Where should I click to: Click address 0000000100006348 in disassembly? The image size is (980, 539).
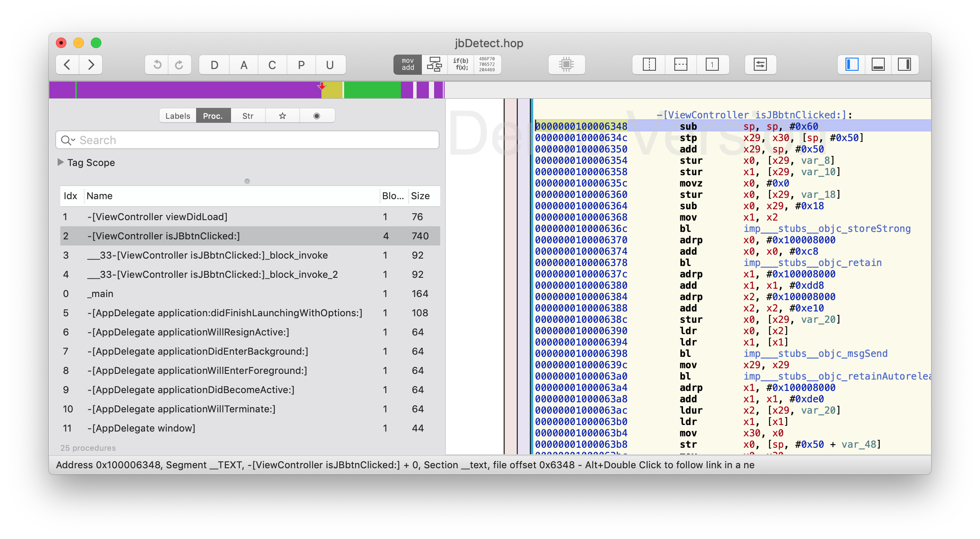click(581, 126)
